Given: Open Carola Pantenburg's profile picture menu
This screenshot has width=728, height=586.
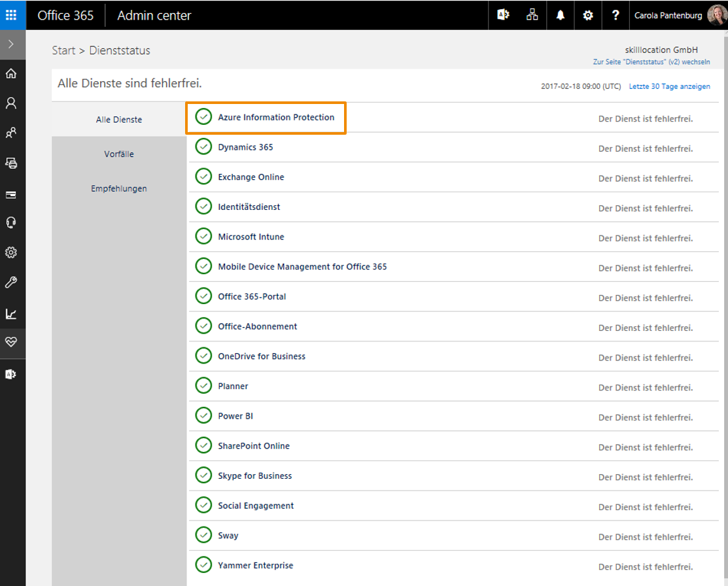Looking at the screenshot, I should tap(717, 15).
